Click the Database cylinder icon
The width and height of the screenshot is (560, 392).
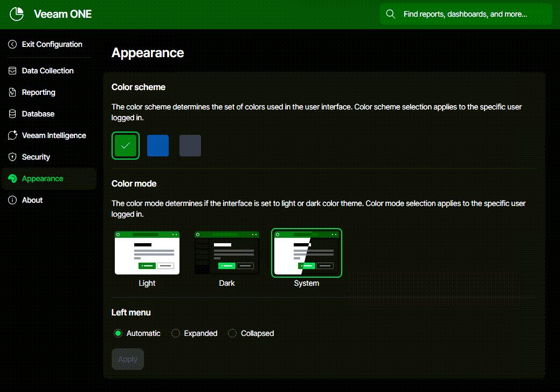(12, 114)
